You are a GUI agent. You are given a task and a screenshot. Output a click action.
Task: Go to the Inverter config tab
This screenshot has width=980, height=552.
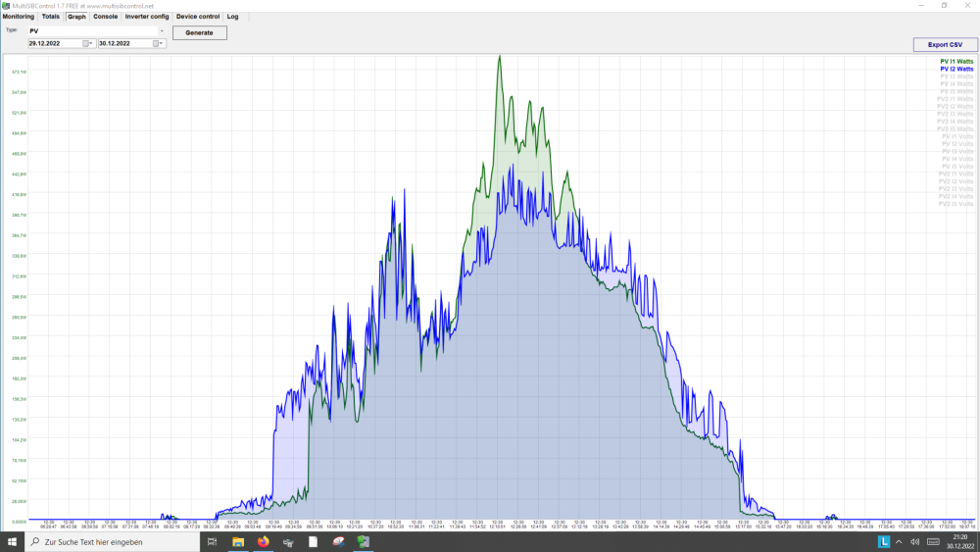(147, 17)
